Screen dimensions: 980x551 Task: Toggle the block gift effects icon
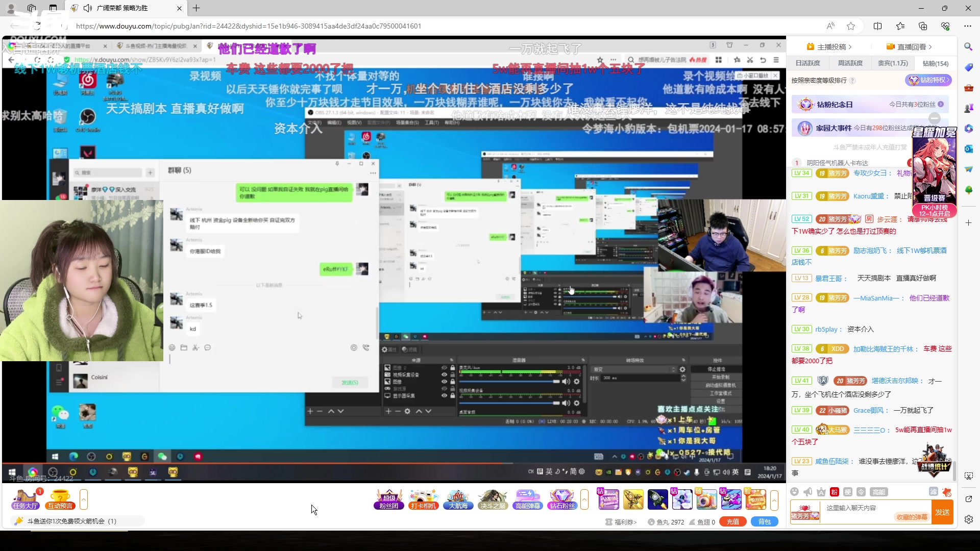point(947,492)
